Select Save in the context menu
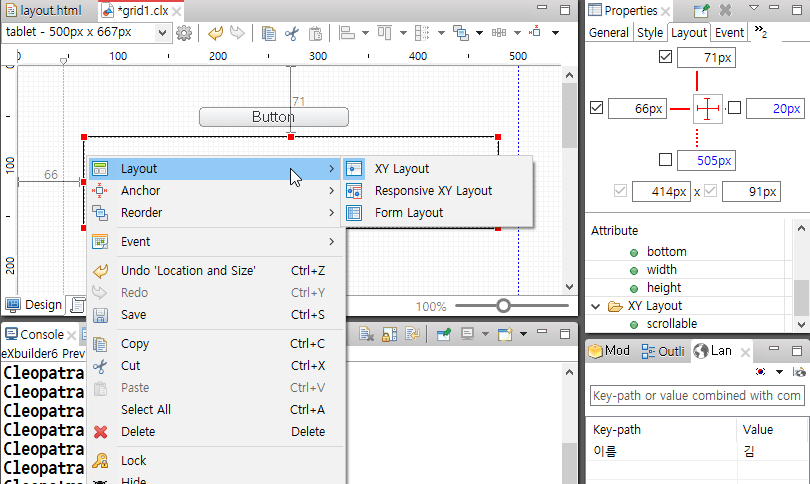 tap(214, 315)
